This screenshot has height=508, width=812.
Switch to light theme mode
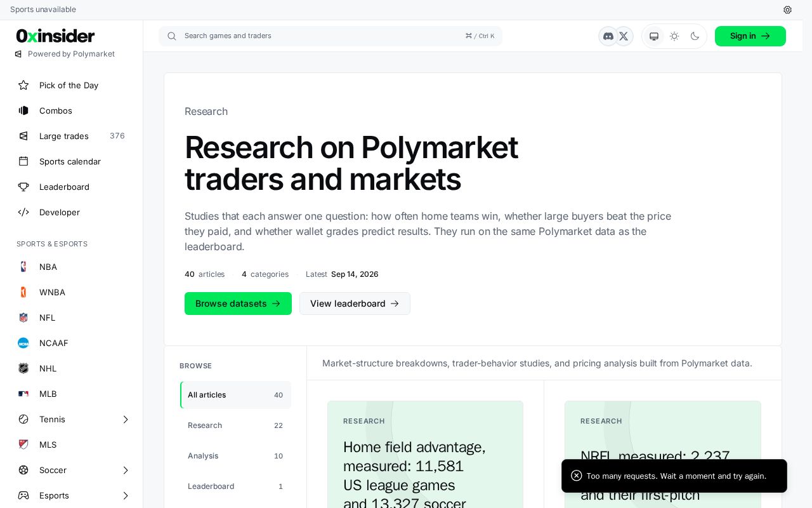coord(674,36)
